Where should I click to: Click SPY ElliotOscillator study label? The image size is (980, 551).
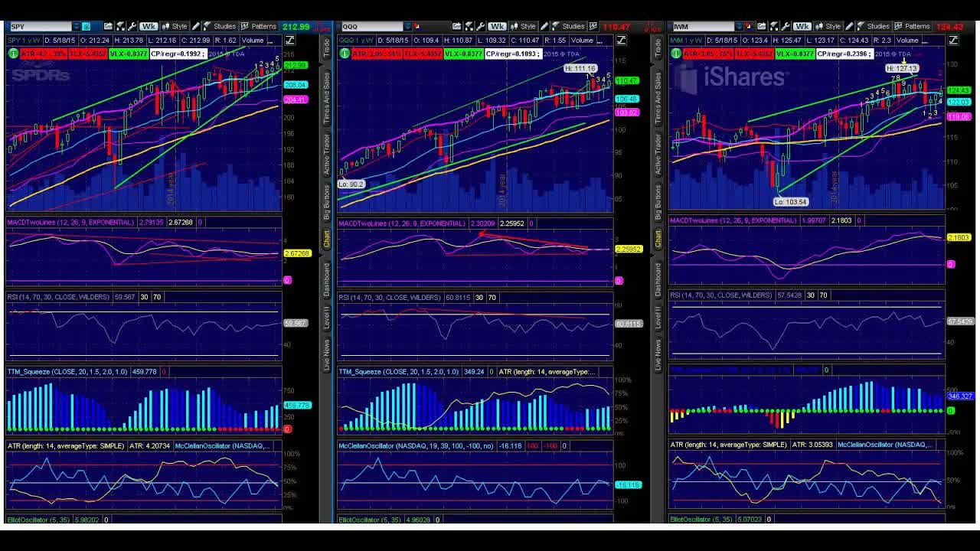(38, 520)
